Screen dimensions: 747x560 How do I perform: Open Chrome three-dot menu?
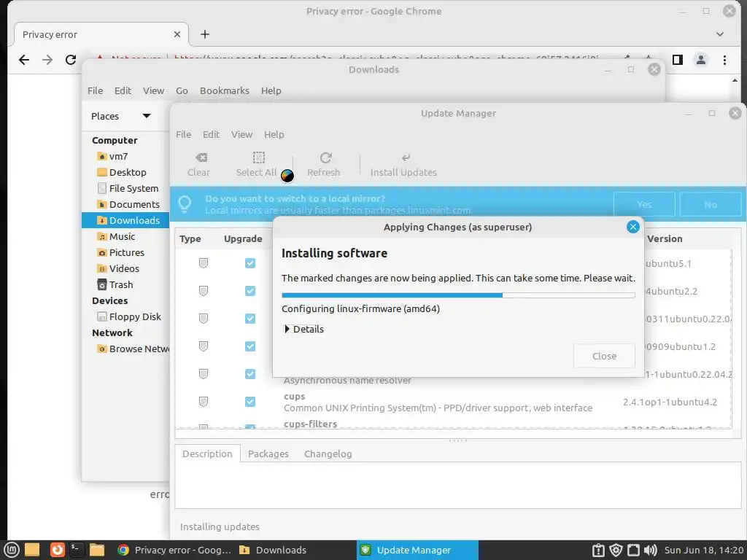click(724, 60)
